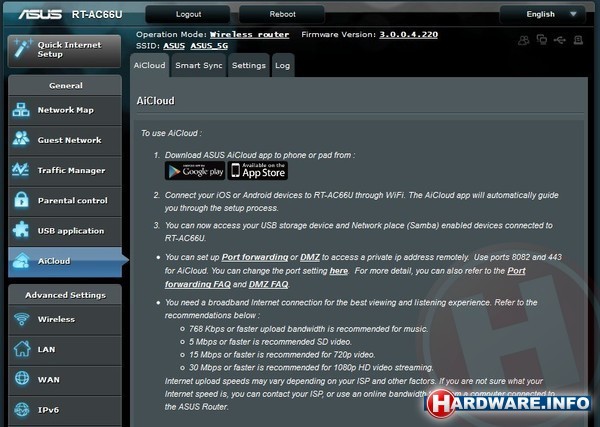Click the WAN globe icon
This screenshot has height=427, width=600.
pos(22,378)
